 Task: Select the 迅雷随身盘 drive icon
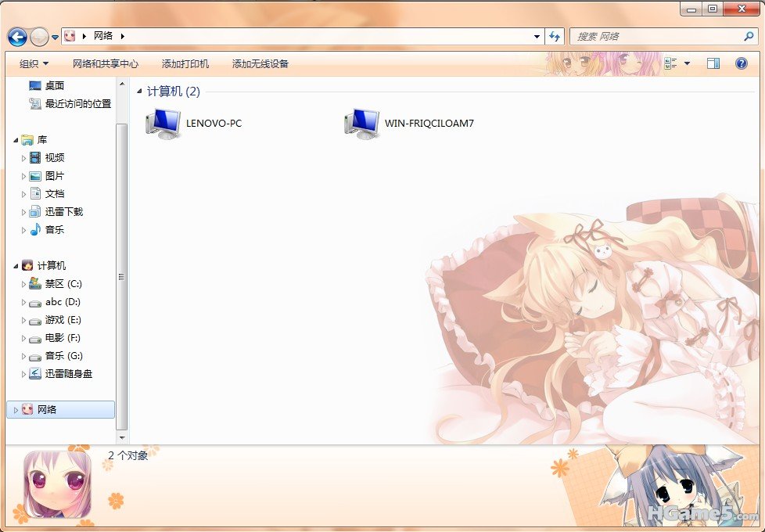[35, 374]
